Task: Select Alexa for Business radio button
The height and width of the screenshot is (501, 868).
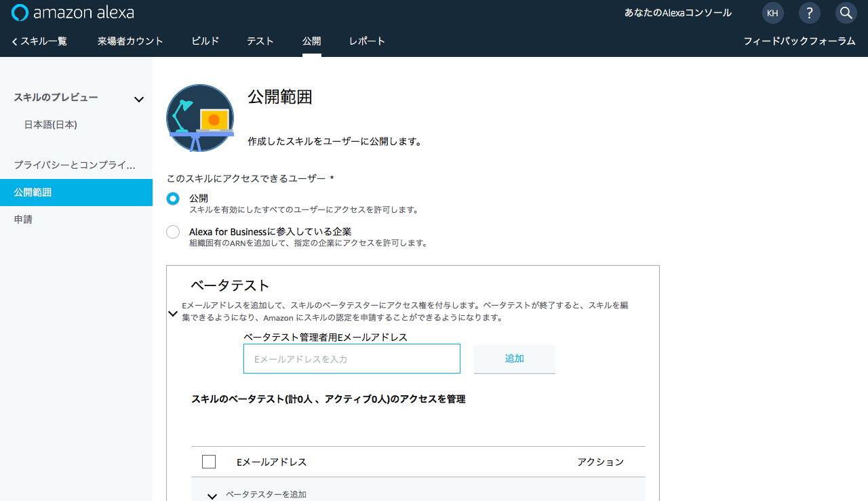Action: [x=173, y=232]
